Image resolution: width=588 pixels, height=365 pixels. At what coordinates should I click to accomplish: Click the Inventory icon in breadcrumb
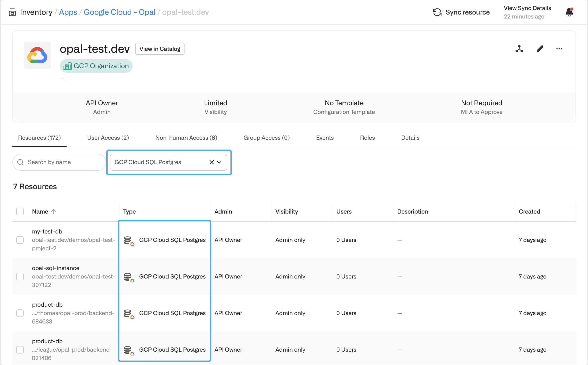tap(12, 12)
